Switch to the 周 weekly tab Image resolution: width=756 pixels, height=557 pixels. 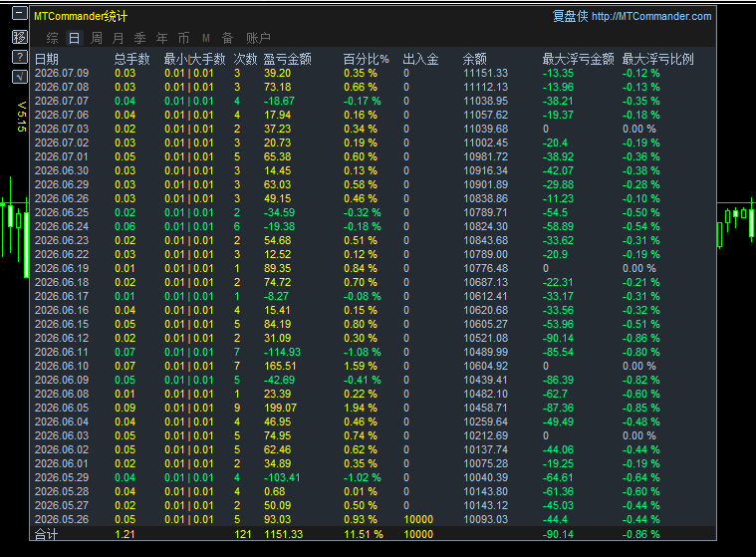tap(97, 38)
